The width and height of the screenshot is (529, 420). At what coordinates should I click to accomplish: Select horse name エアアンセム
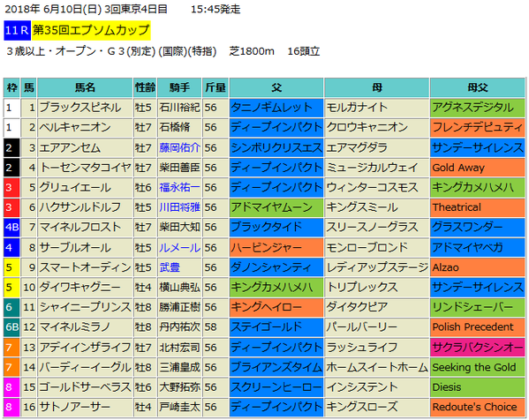tap(70, 147)
